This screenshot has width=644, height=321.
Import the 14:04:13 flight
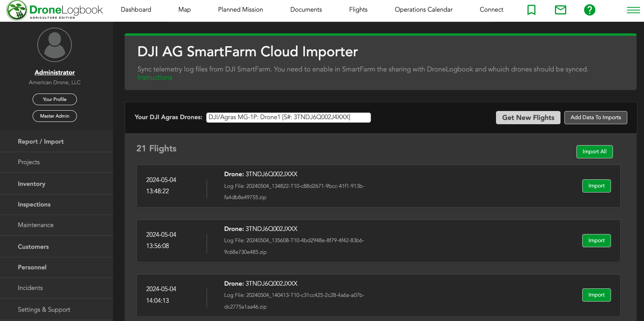[x=597, y=295]
